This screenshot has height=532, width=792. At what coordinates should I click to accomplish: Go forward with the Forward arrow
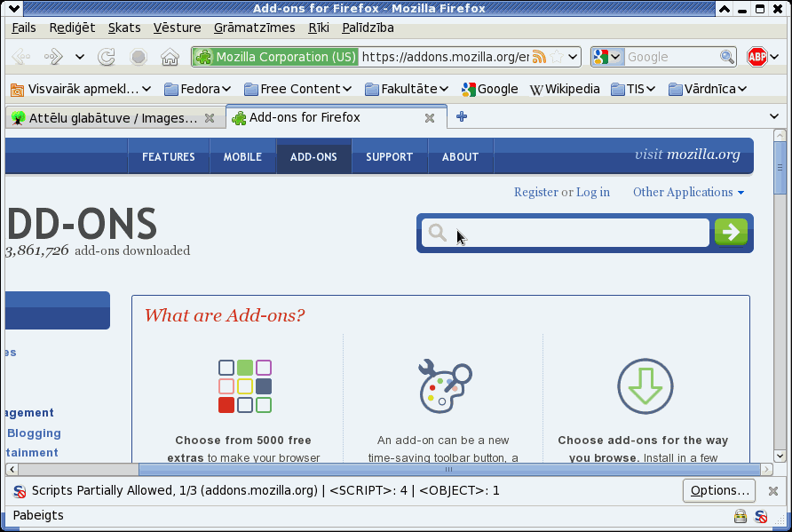pyautogui.click(x=53, y=57)
